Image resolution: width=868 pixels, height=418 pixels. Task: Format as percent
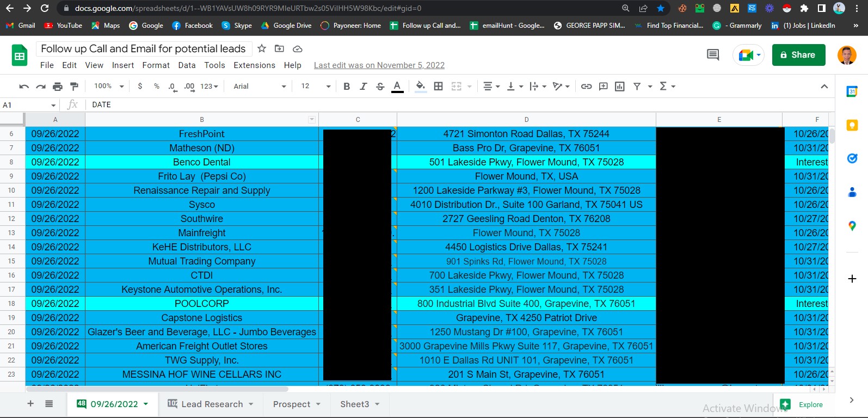(x=157, y=87)
